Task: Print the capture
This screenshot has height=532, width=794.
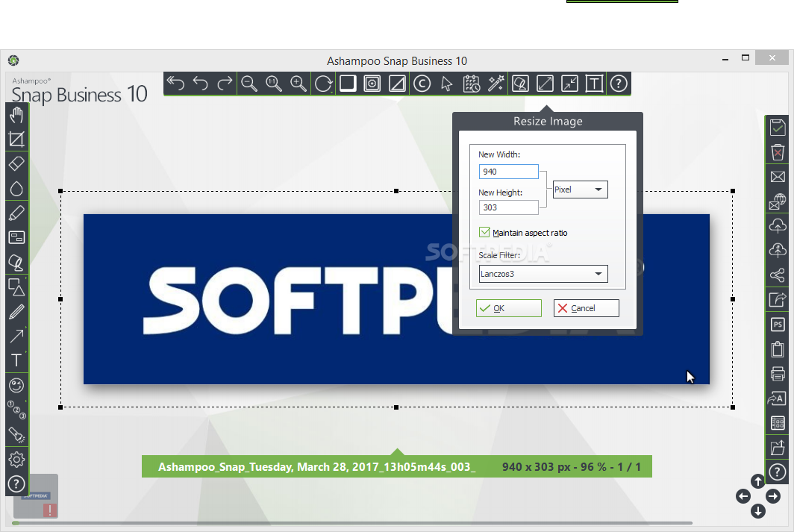Action: tap(778, 374)
